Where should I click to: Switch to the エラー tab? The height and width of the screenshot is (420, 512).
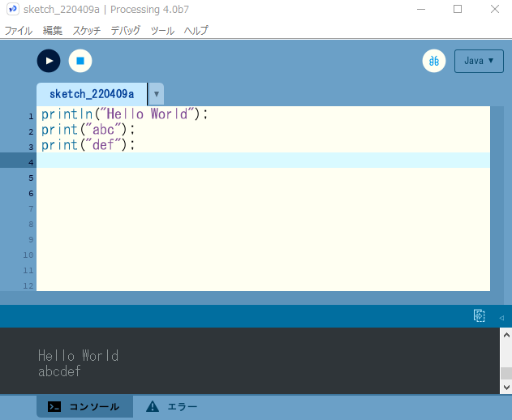[172, 407]
